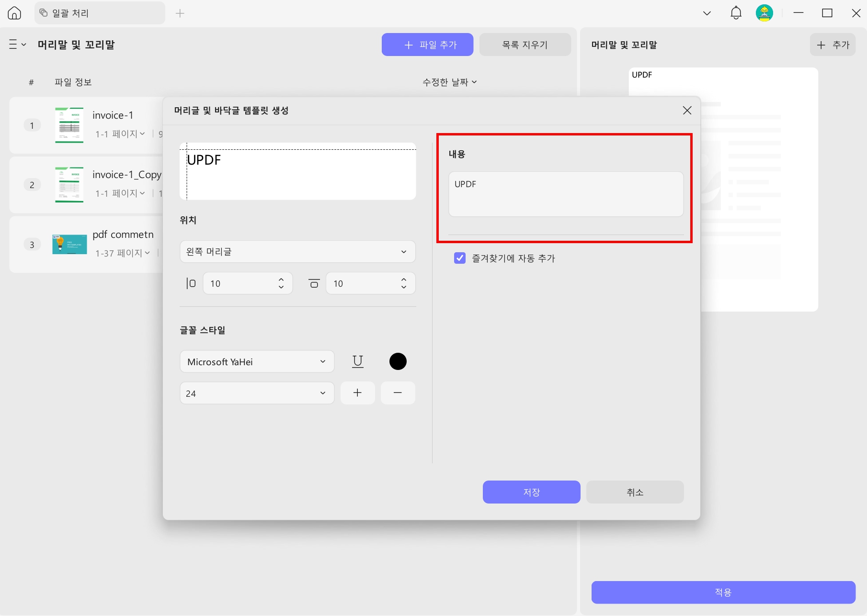Click into the UPDF content text field
This screenshot has width=867, height=616.
point(566,194)
